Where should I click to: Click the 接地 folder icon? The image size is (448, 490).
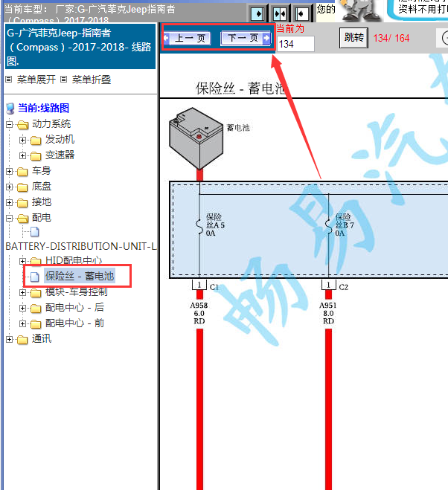pos(22,203)
